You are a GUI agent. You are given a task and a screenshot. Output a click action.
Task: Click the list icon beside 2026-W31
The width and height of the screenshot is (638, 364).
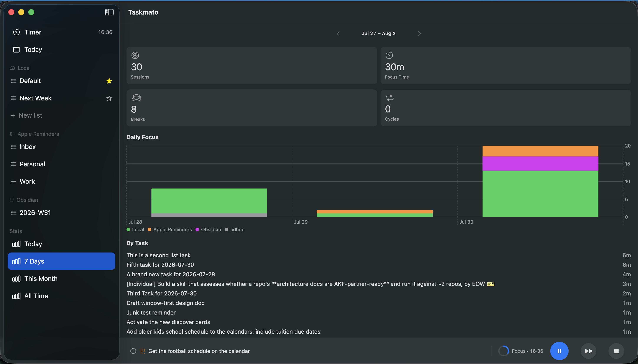(13, 213)
